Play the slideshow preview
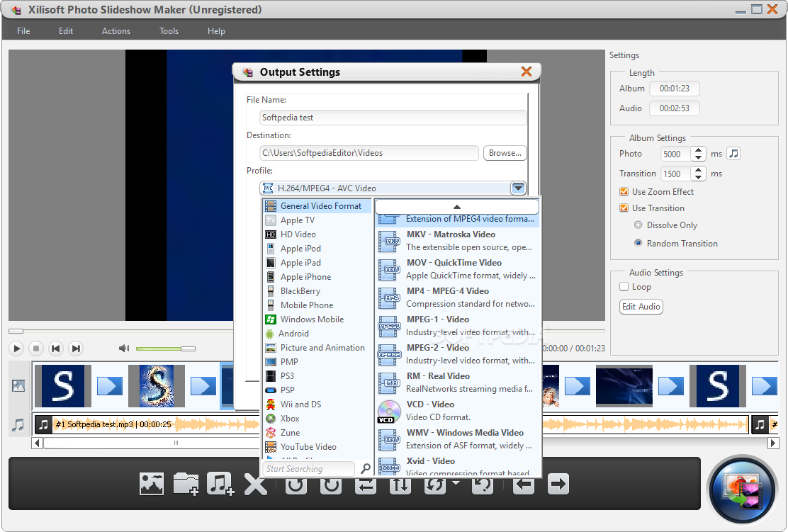 click(16, 348)
